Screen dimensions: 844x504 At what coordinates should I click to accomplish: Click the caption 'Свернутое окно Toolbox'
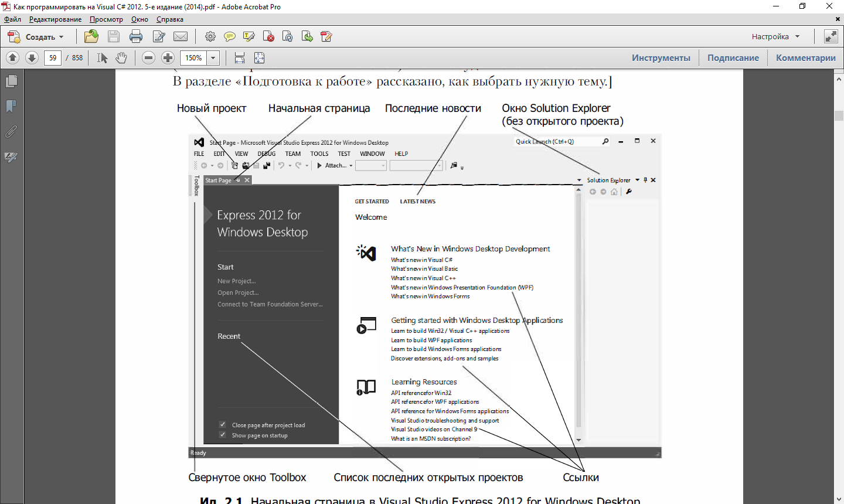(247, 478)
